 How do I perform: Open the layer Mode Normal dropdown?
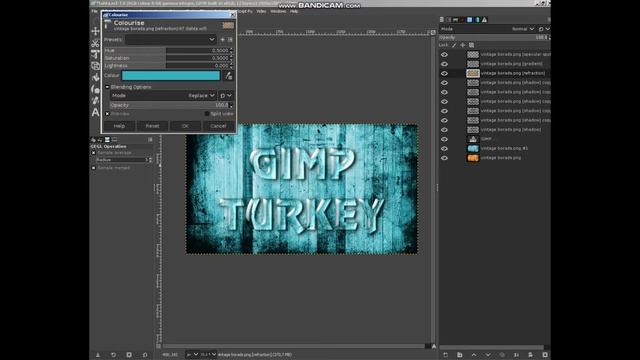click(x=488, y=29)
